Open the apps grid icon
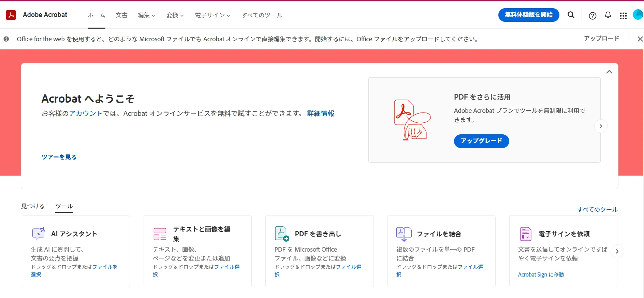Image resolution: width=644 pixels, height=298 pixels. [623, 16]
